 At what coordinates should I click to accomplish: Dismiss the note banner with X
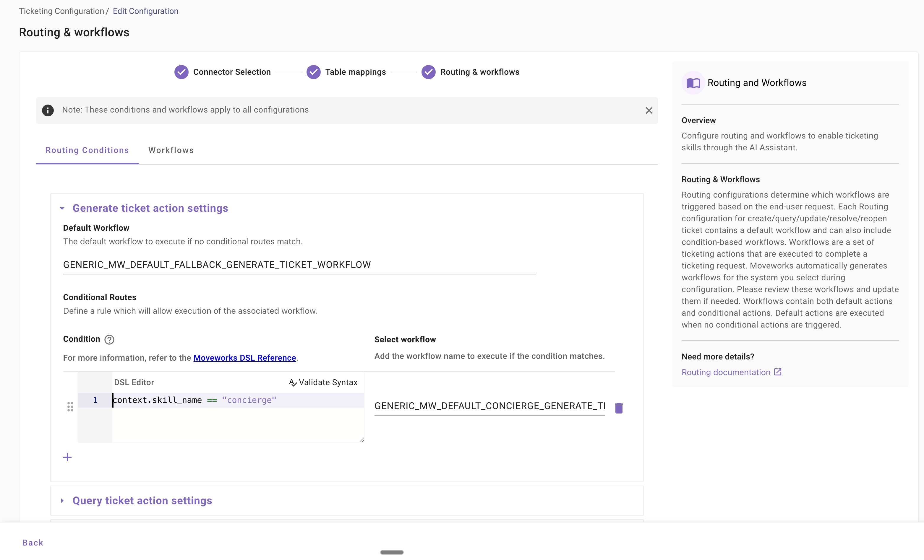[649, 110]
